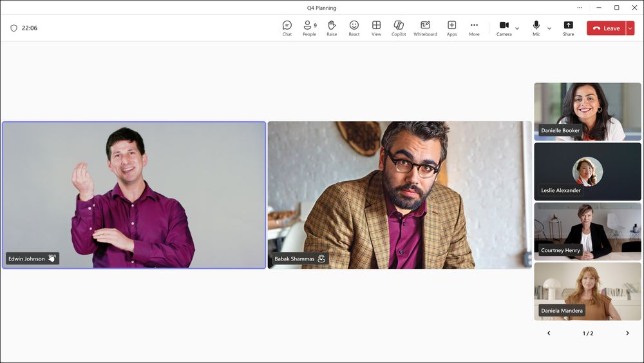Open the Leave button dropdown arrow
The image size is (644, 363).
click(630, 28)
